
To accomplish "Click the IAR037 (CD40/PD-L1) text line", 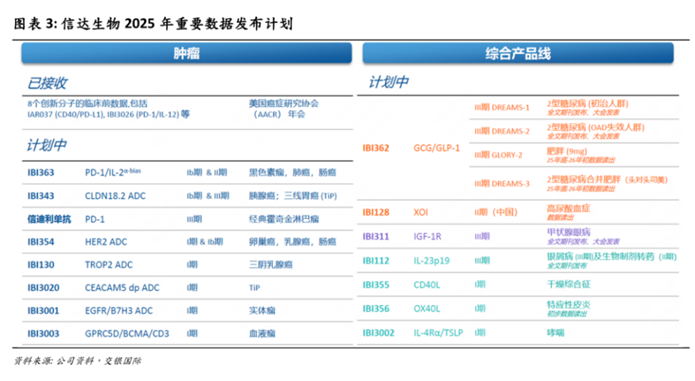I will click(x=109, y=114).
